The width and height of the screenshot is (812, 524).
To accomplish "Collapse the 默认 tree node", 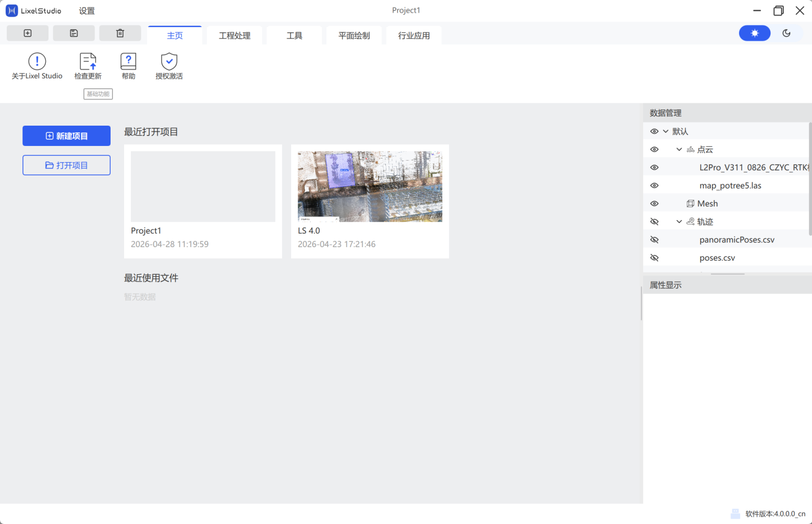I will (x=665, y=131).
